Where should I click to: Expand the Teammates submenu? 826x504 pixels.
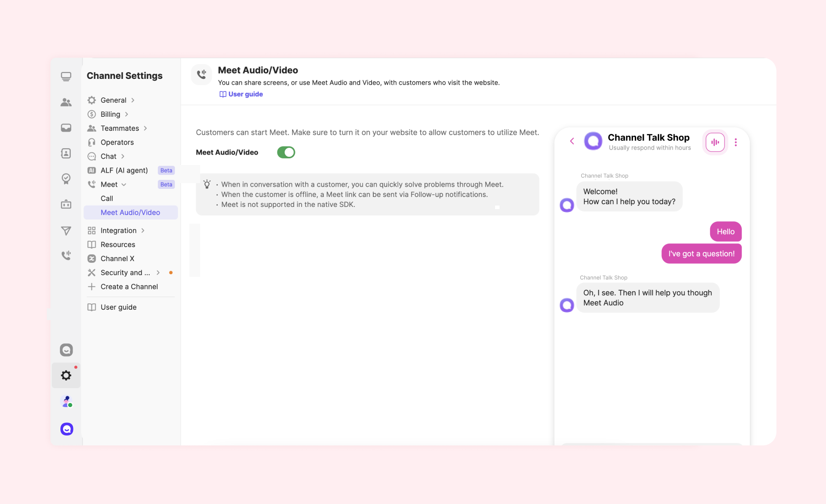click(145, 128)
